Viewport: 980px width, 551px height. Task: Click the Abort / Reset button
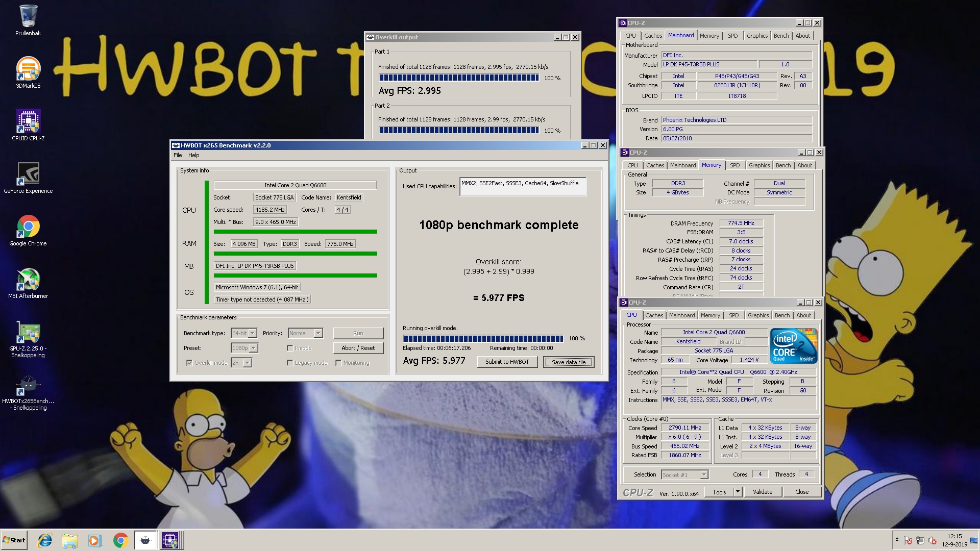[358, 348]
